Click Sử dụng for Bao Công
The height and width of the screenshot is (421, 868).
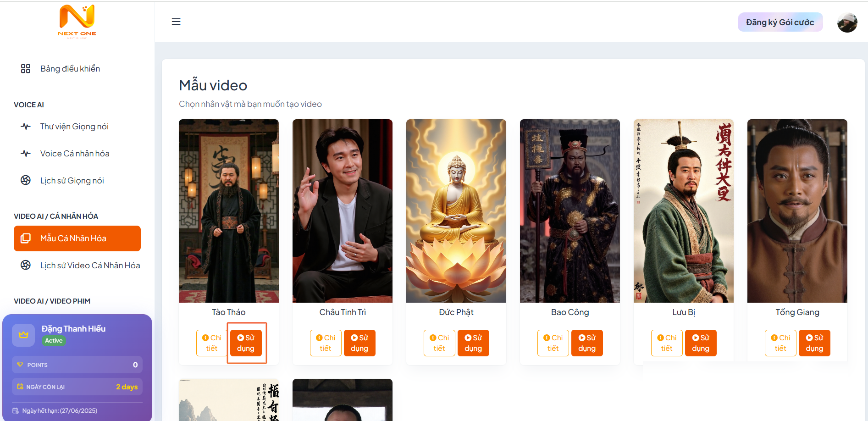[x=587, y=343]
